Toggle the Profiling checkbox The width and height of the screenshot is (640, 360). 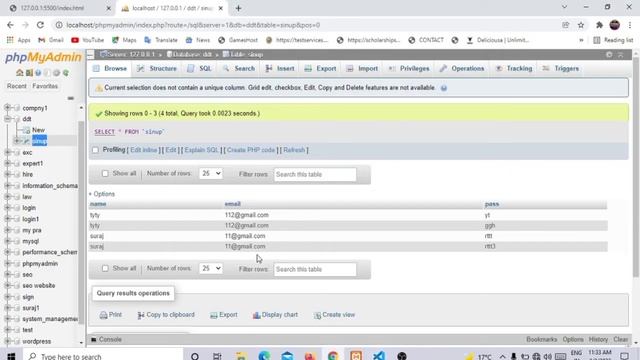click(x=96, y=150)
